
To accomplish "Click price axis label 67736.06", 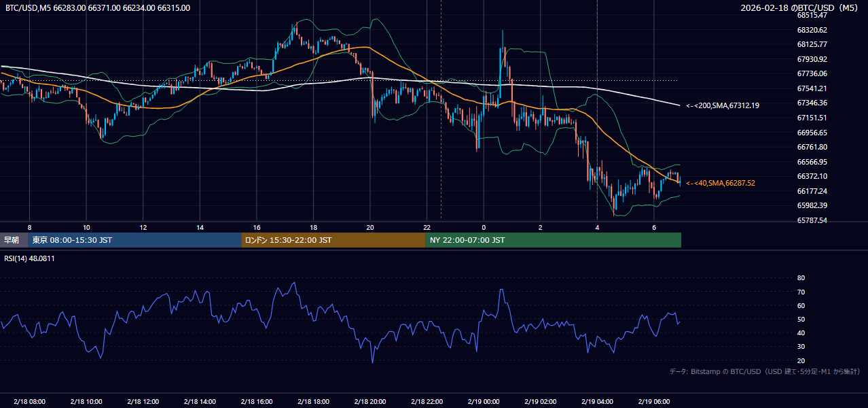I will point(812,73).
